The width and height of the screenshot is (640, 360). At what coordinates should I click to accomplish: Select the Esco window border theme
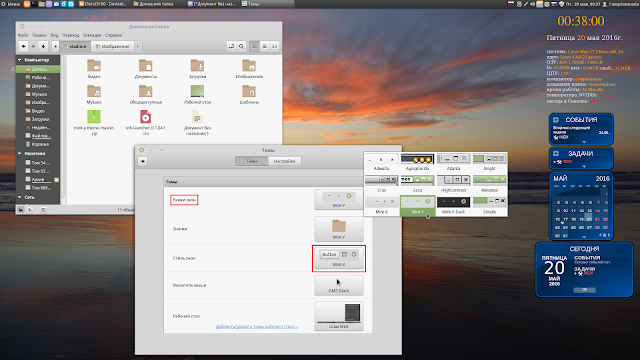(x=417, y=184)
